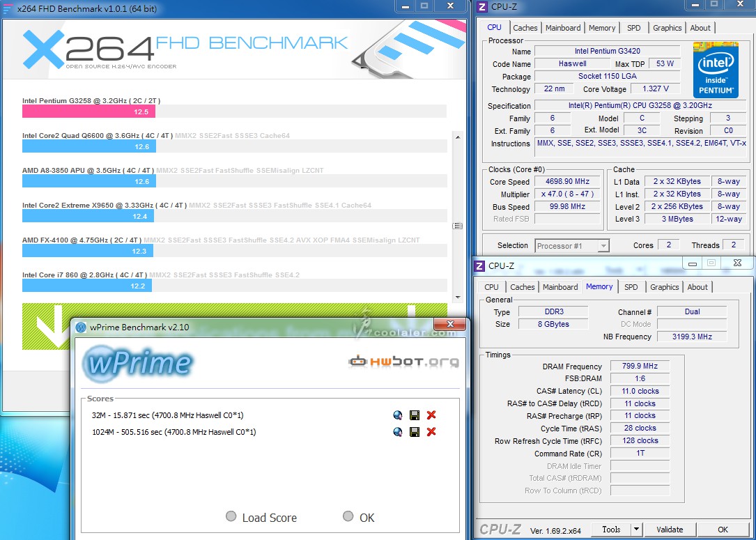This screenshot has height=540, width=756.
Task: Click the hwbot.org logo in wPrime
Action: pyautogui.click(x=403, y=361)
